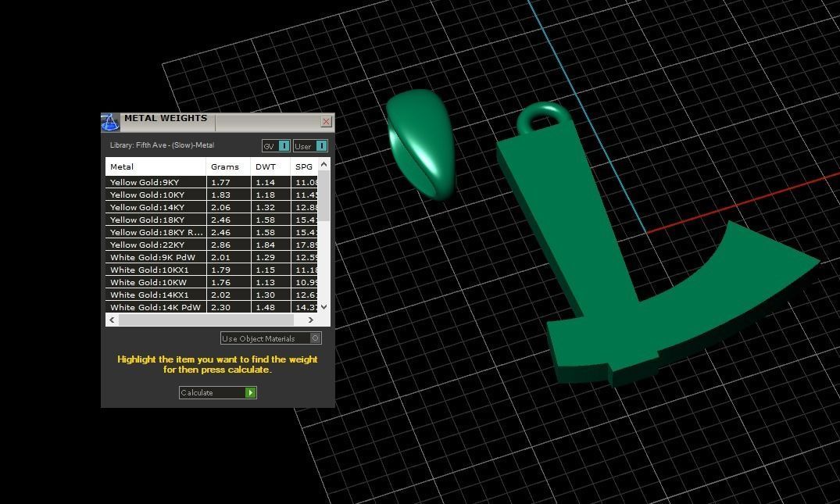Select the White Gold:9K PdW row
Image resolution: width=840 pixels, height=504 pixels.
[212, 257]
